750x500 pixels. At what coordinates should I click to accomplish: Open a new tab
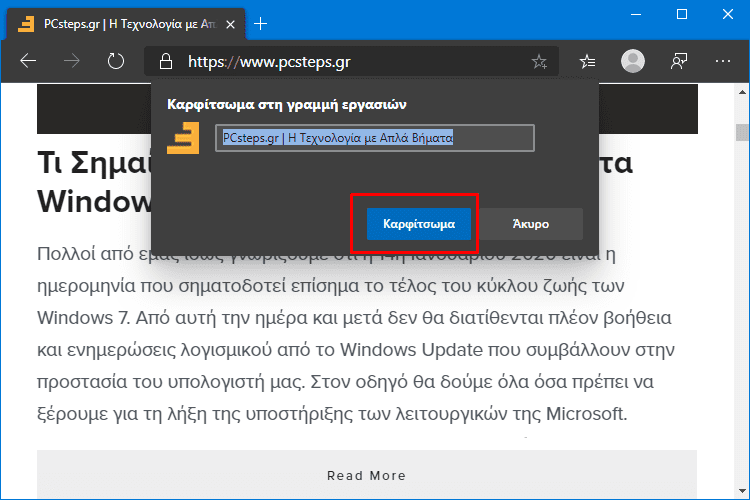tap(260, 23)
